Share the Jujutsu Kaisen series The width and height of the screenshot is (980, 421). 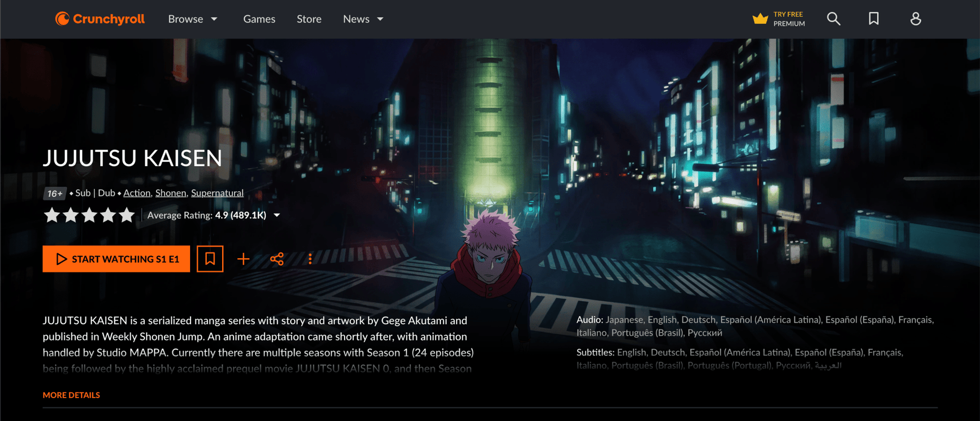(277, 259)
